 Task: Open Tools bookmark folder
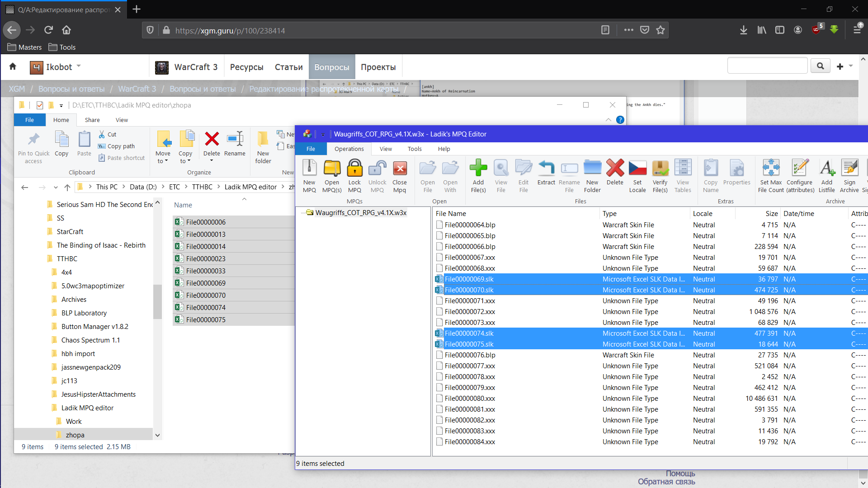pyautogui.click(x=62, y=47)
